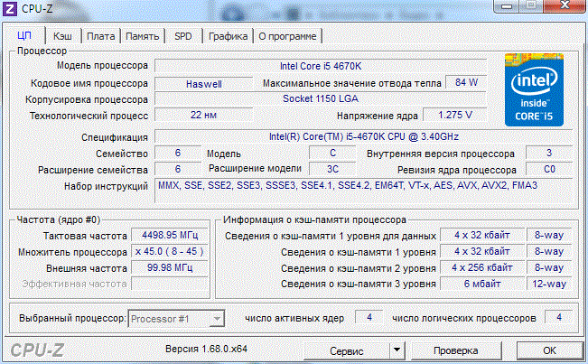Click the active cores count value 4
Viewport: 588px width, 364px height.
369,318
